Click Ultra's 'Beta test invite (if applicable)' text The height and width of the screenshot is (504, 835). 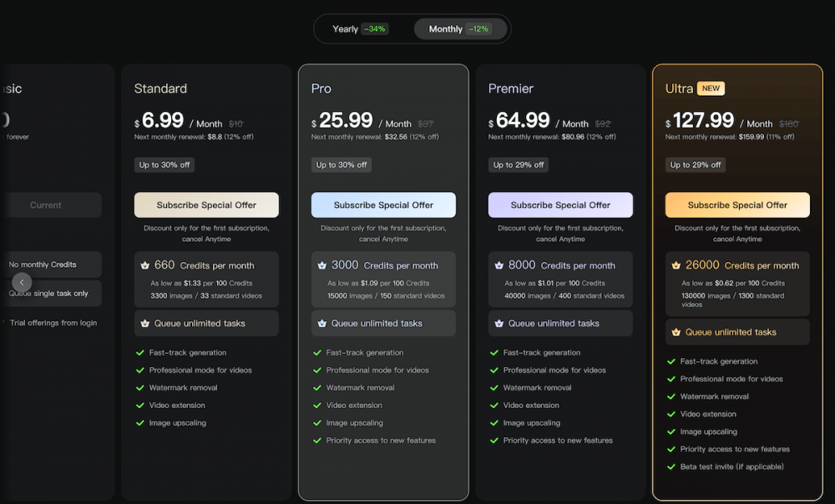(731, 466)
